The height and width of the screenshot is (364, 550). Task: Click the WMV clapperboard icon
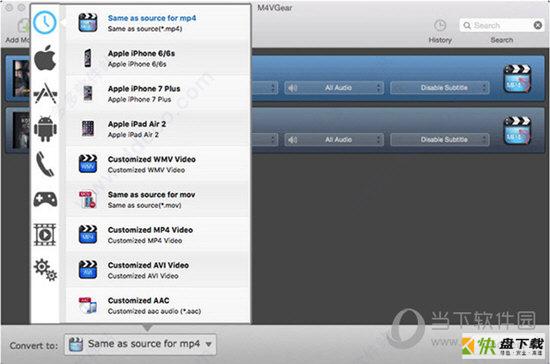click(x=88, y=164)
